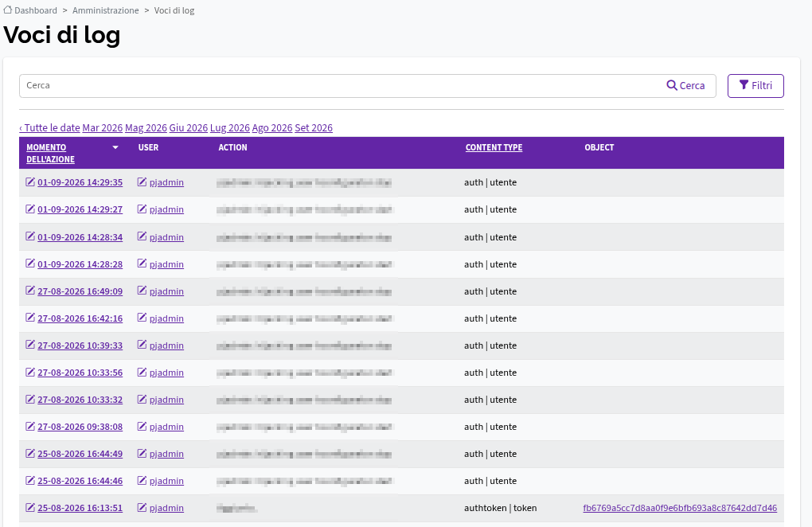The width and height of the screenshot is (812, 527).
Task: Click the magnifier icon in the search box
Action: pyautogui.click(x=672, y=85)
